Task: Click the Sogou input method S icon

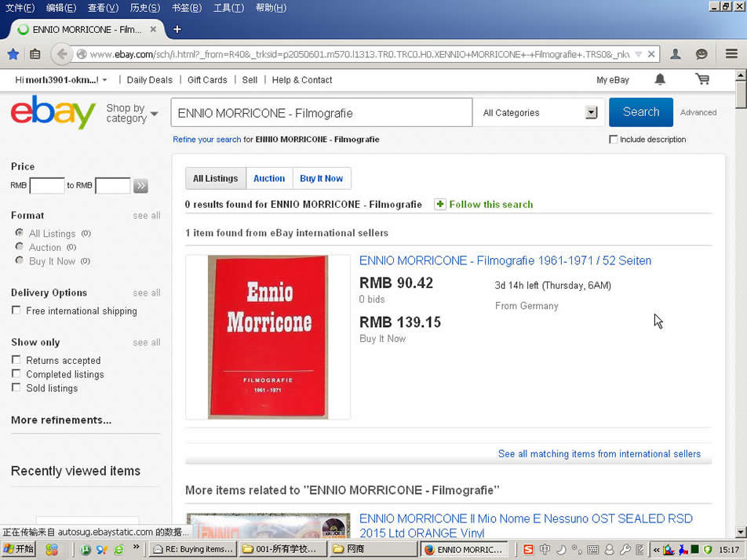Action: (x=528, y=550)
